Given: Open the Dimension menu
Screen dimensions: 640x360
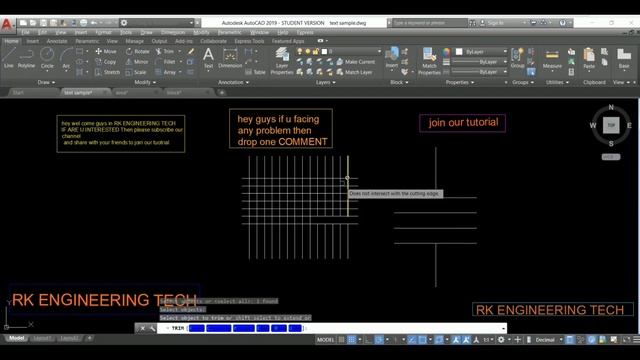Looking at the screenshot, I should [173, 32].
